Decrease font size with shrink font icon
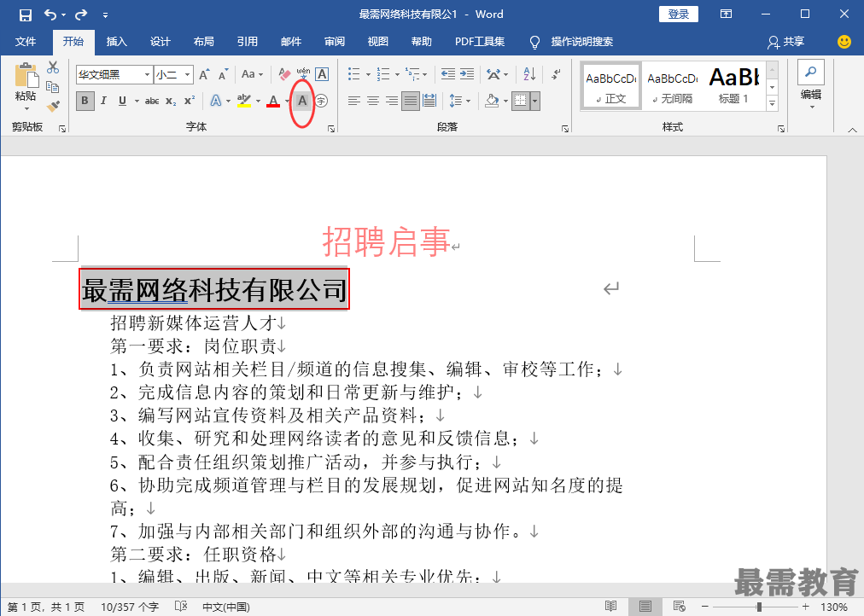This screenshot has height=616, width=864. click(x=223, y=74)
